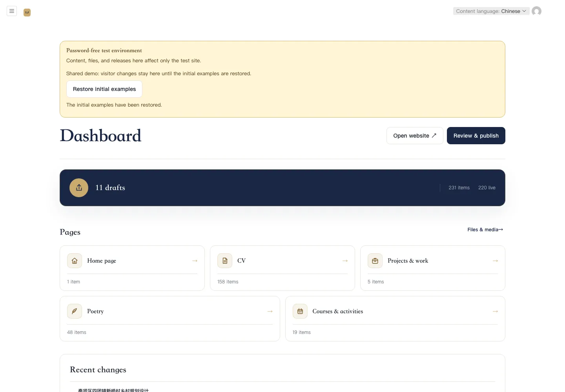Click the Poetry feather icon
The height and width of the screenshot is (392, 565).
[75, 311]
